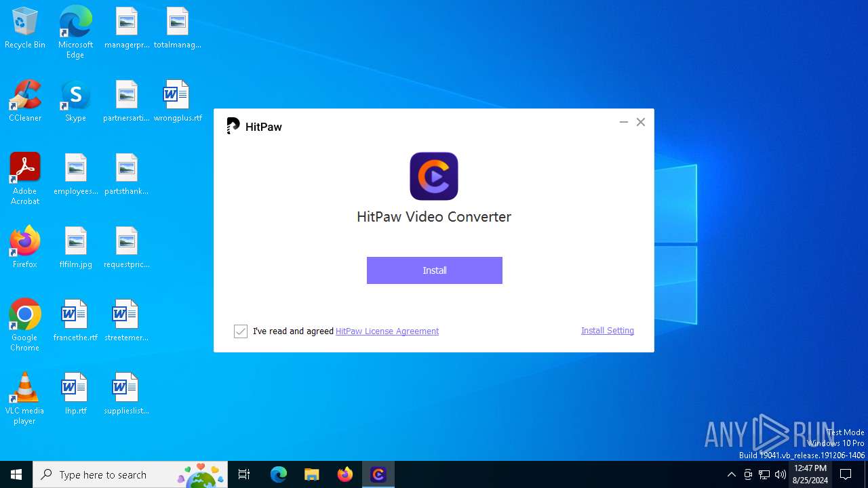This screenshot has width=868, height=488.
Task: Minimize the HitPaw installer window
Action: (624, 122)
